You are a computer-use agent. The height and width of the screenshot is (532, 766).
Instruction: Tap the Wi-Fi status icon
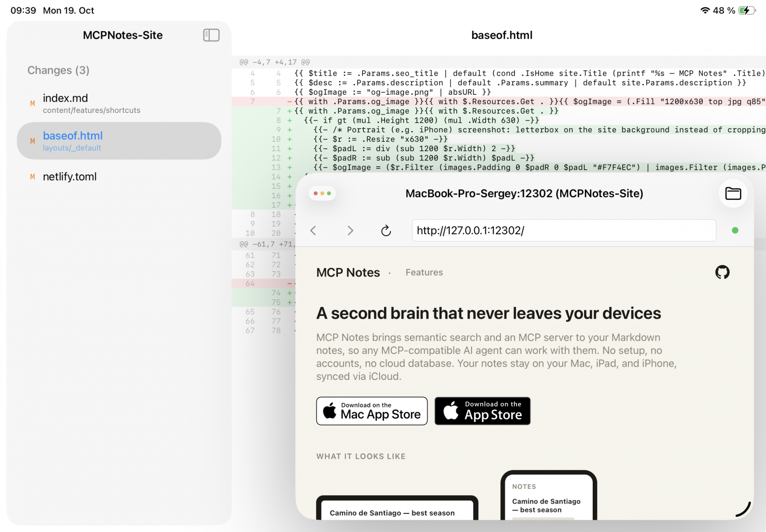705,10
